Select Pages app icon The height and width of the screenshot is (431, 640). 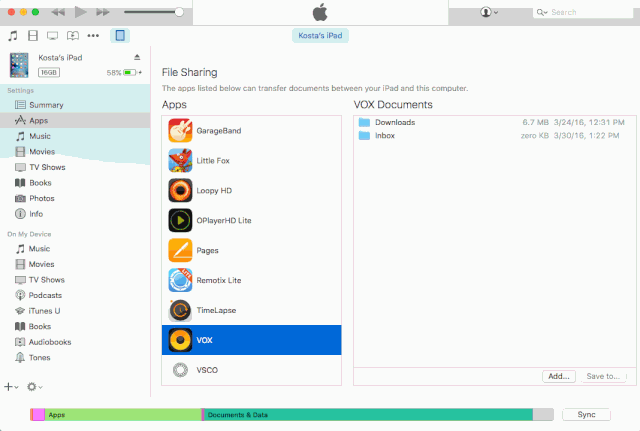tap(180, 250)
